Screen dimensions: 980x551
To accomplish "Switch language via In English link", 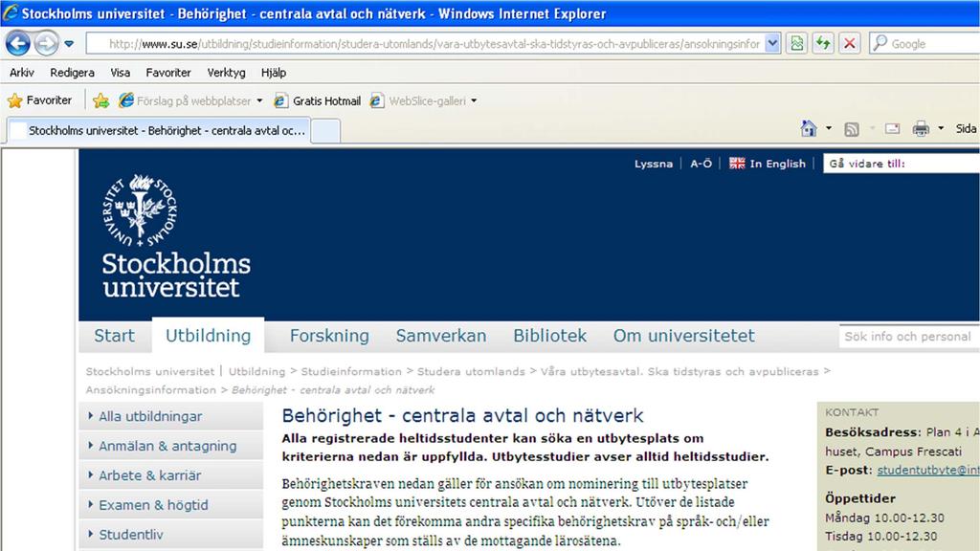I will 777,164.
